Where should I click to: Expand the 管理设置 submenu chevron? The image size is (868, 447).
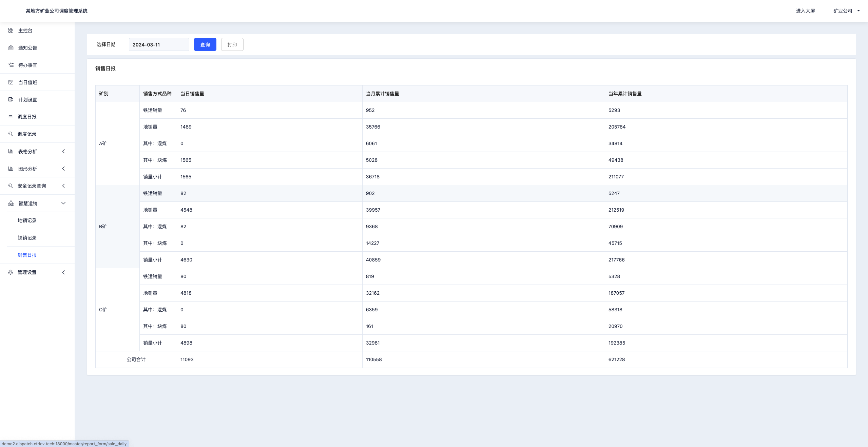pyautogui.click(x=63, y=272)
